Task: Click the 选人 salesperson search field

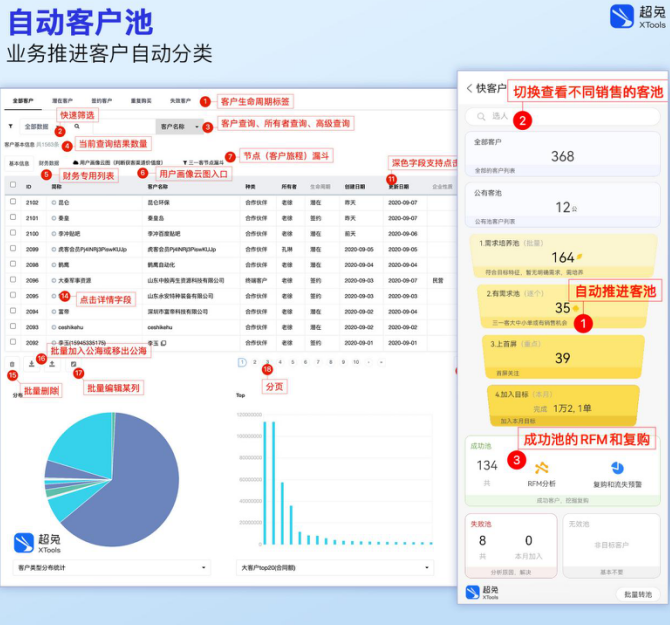Action: click(560, 117)
